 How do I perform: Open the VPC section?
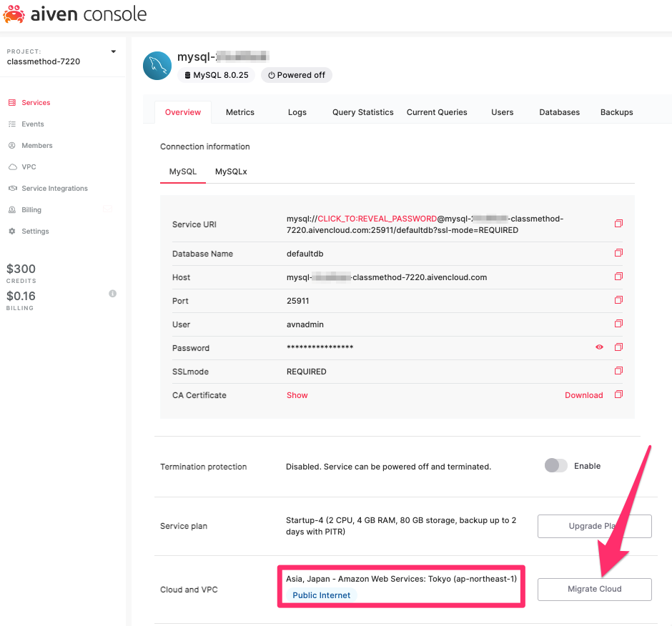(27, 167)
